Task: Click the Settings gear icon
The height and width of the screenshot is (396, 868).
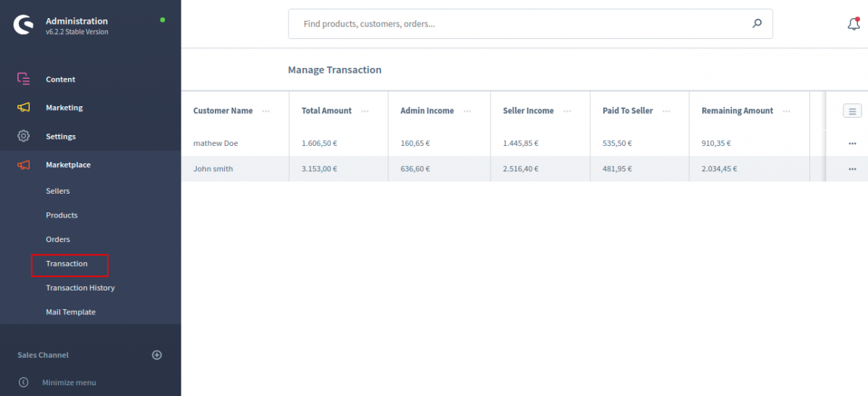Action: (x=23, y=136)
